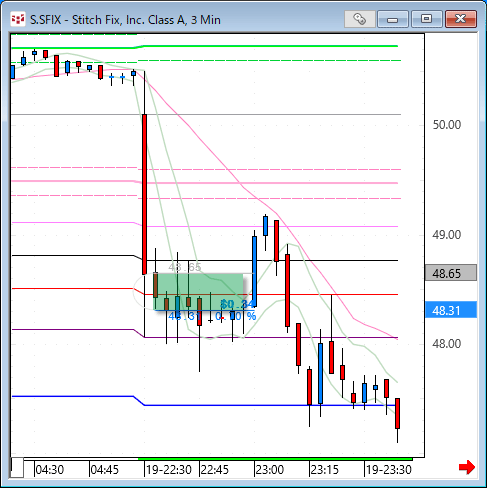Click the 50.00 price scale label
Image resolution: width=487 pixels, height=488 pixels.
click(x=447, y=125)
